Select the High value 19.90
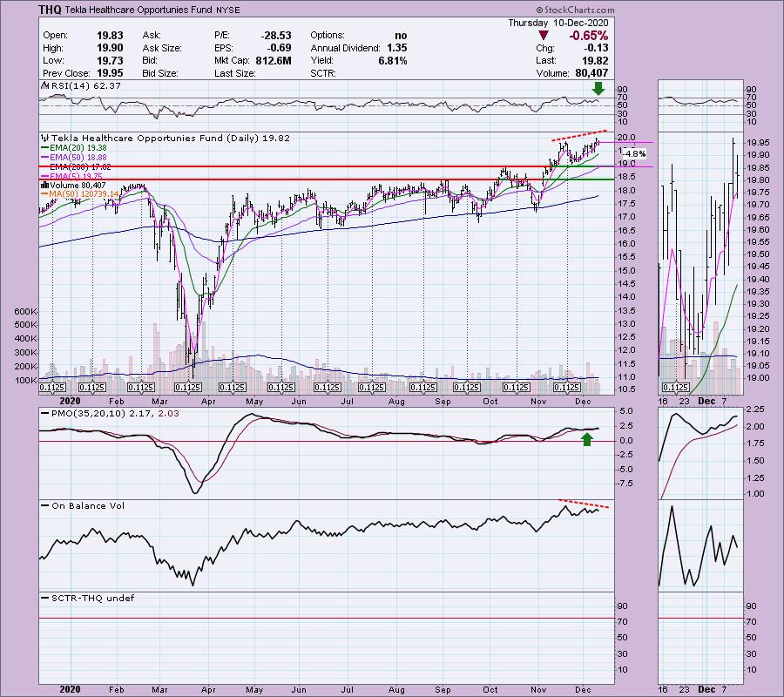 [110, 48]
